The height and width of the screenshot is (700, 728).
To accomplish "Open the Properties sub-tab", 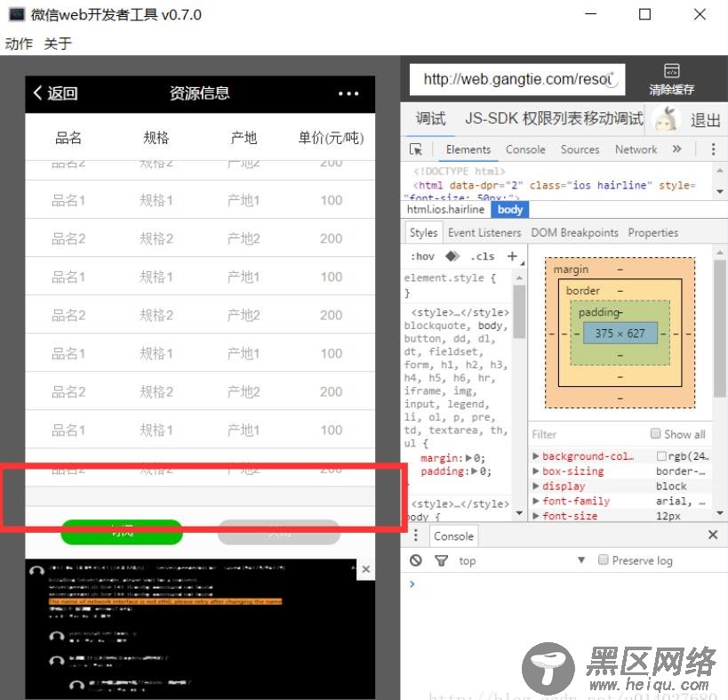I will [652, 232].
